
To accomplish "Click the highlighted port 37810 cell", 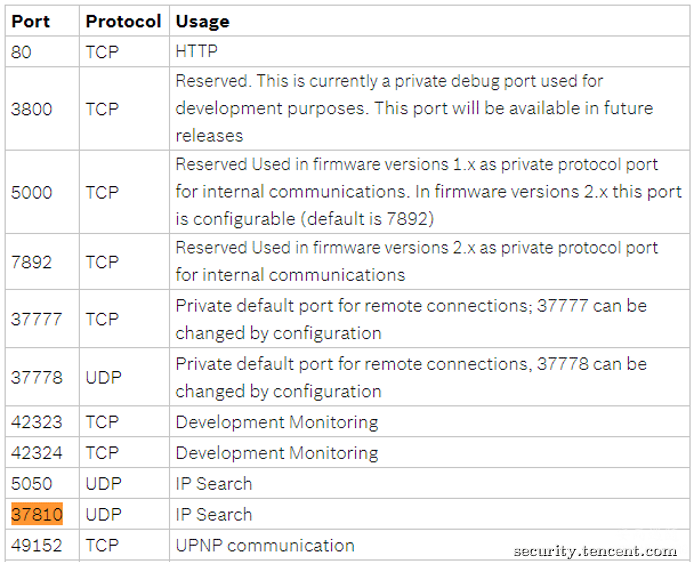I will [37, 514].
